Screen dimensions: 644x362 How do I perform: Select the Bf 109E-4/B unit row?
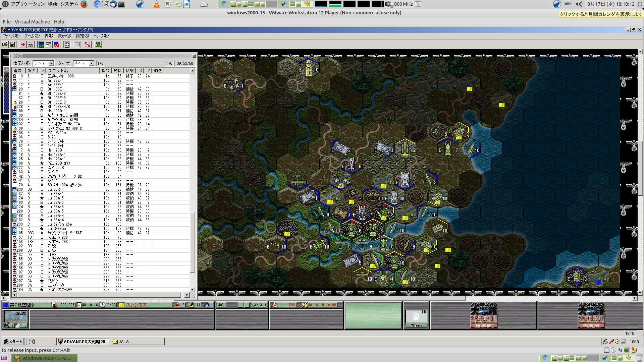click(101, 107)
